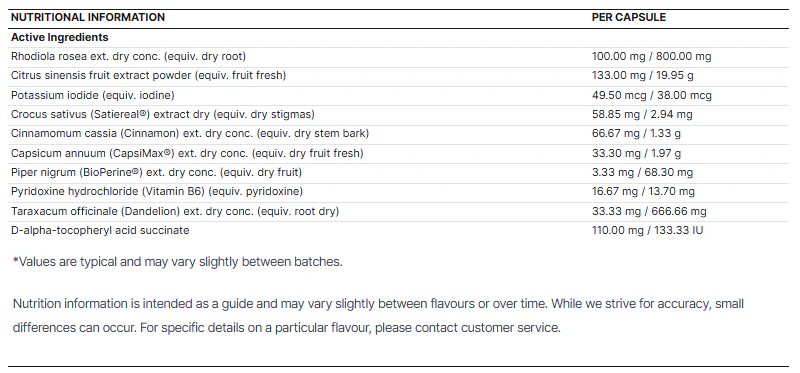Click the values may vary between batches note
This screenshot has width=800, height=373.
(x=177, y=262)
